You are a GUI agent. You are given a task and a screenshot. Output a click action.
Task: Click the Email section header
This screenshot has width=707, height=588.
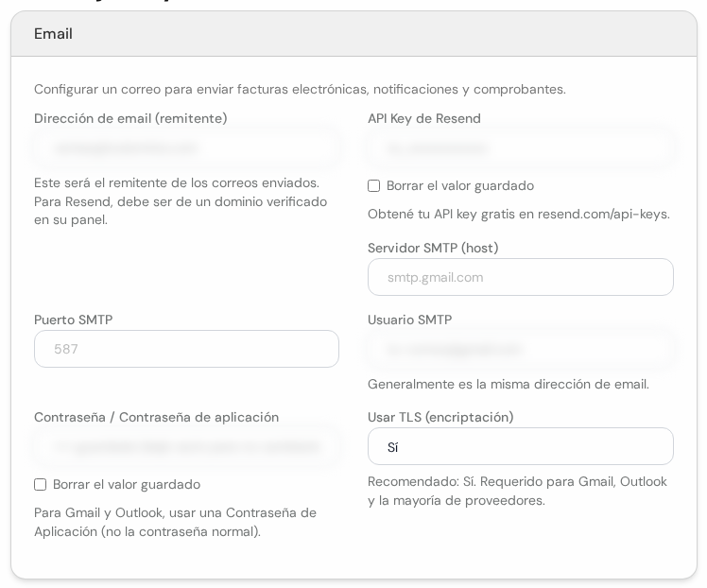point(353,34)
